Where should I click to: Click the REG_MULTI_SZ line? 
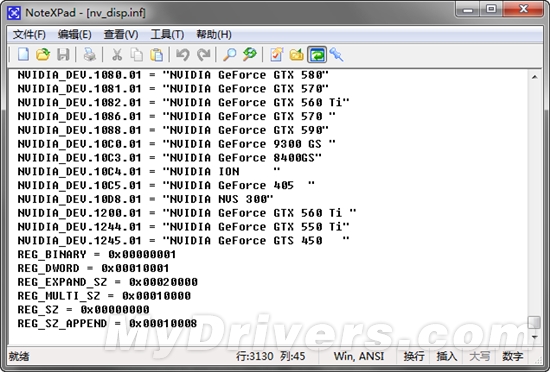coord(104,296)
